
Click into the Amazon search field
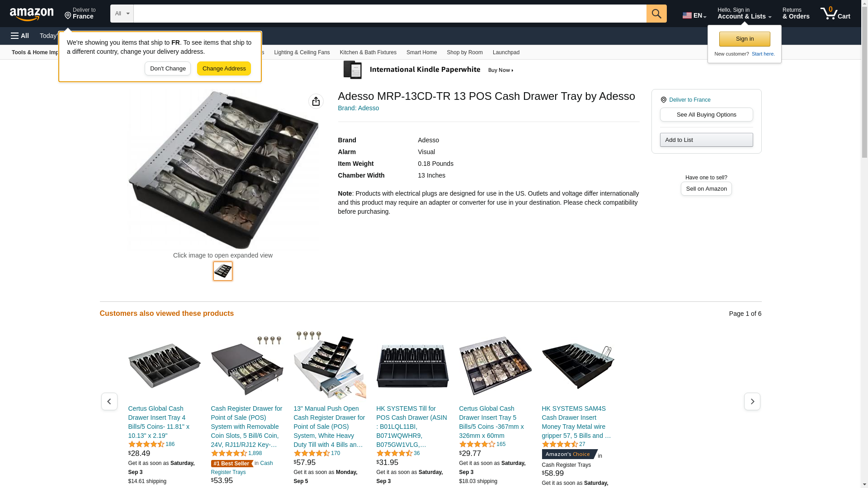coord(390,14)
